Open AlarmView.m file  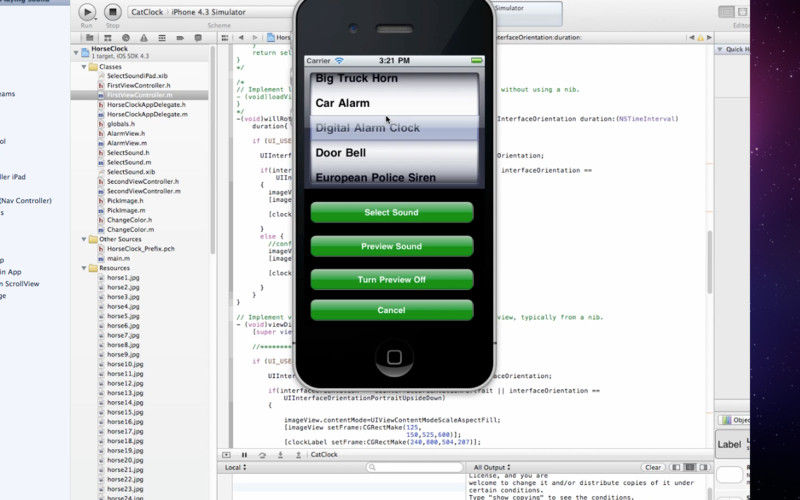(127, 143)
